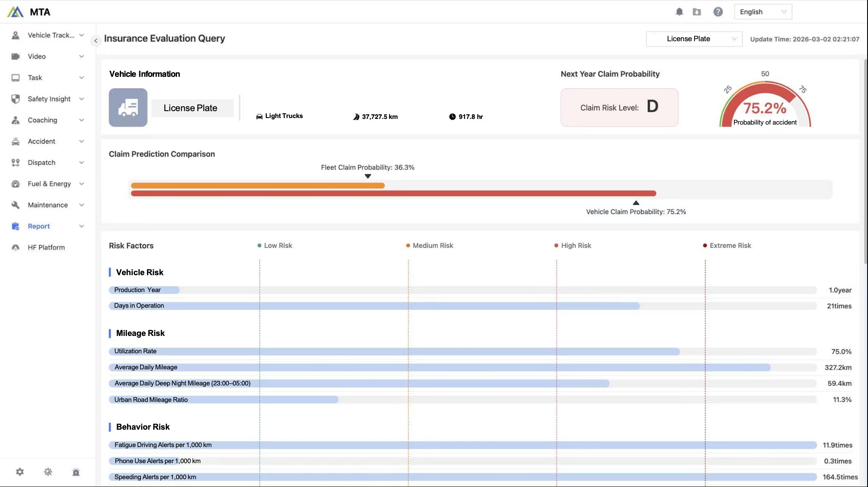Click the red vehicle claim probability bar
This screenshot has width=868, height=487.
coord(393,194)
